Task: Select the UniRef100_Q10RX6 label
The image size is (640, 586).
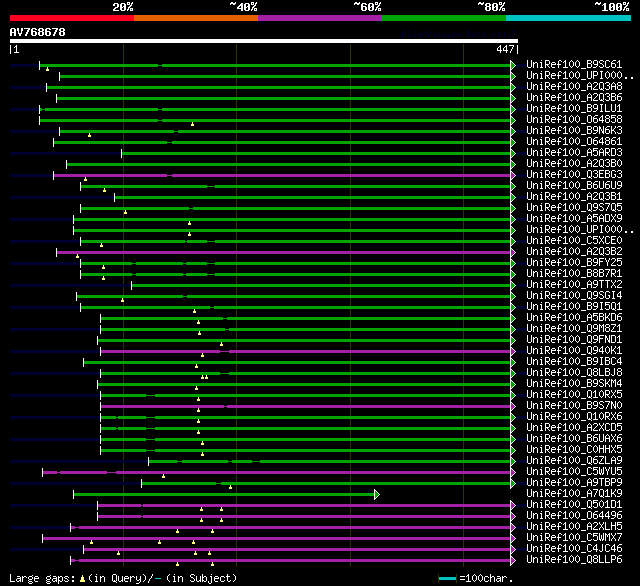Action: (574, 417)
